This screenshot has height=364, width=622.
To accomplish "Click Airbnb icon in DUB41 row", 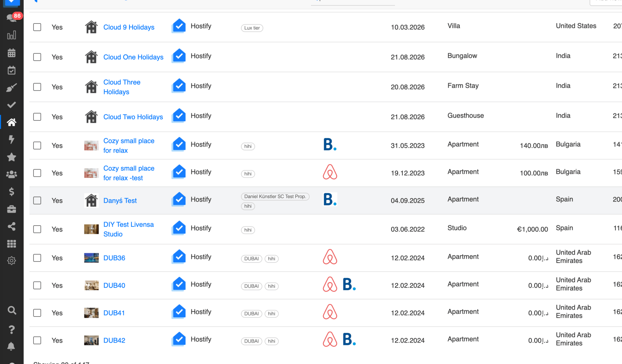I will [x=330, y=312].
